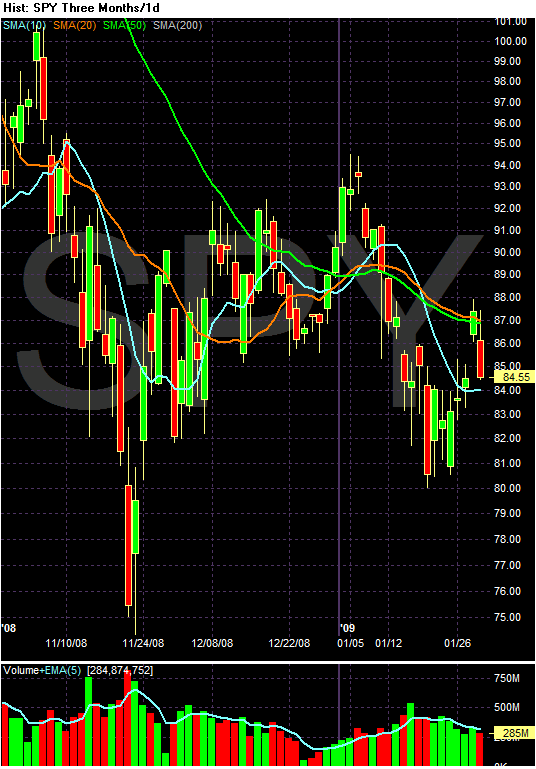
Task: Select the SMA(50) legend label
Action: 125,25
